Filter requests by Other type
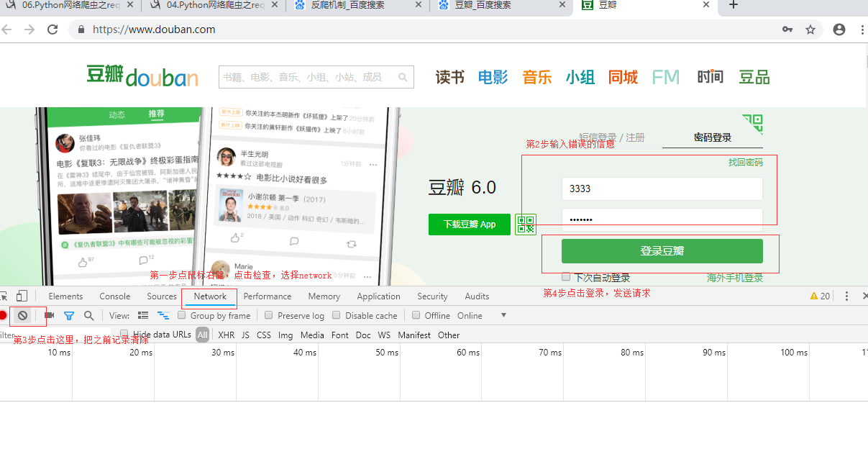The image size is (868, 449). 449,335
